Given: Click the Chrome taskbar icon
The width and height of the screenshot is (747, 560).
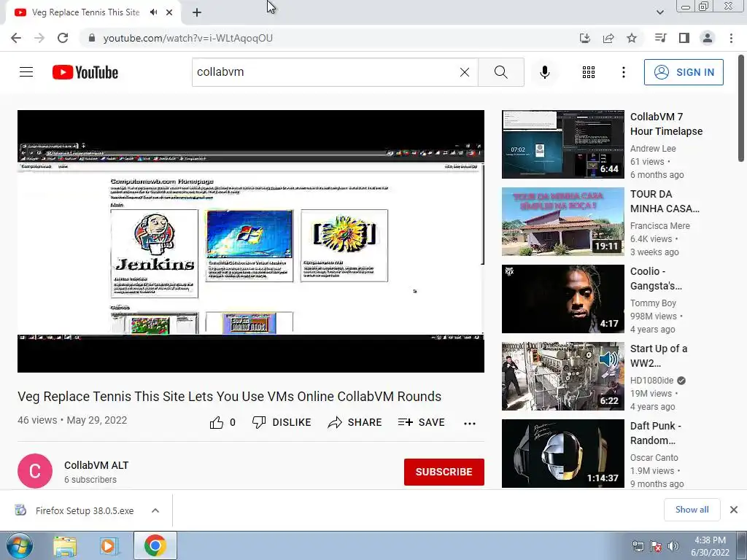Looking at the screenshot, I should click(x=155, y=545).
